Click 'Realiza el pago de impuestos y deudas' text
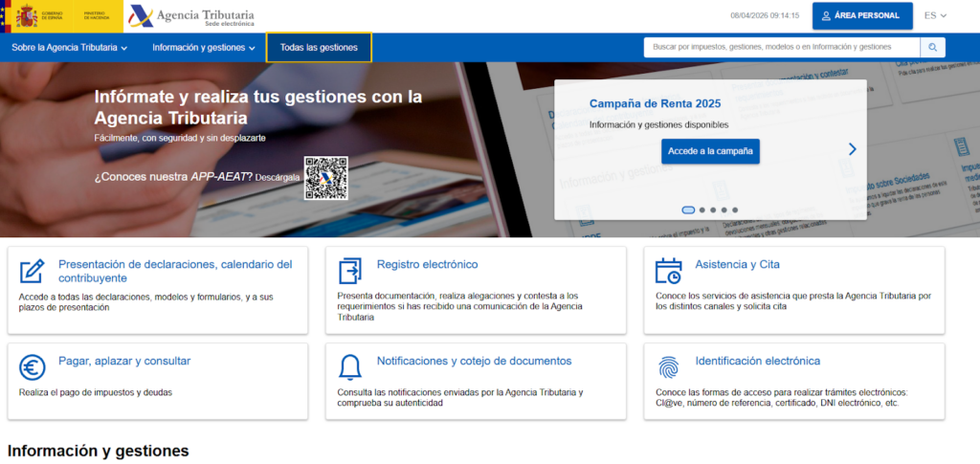 coord(96,393)
